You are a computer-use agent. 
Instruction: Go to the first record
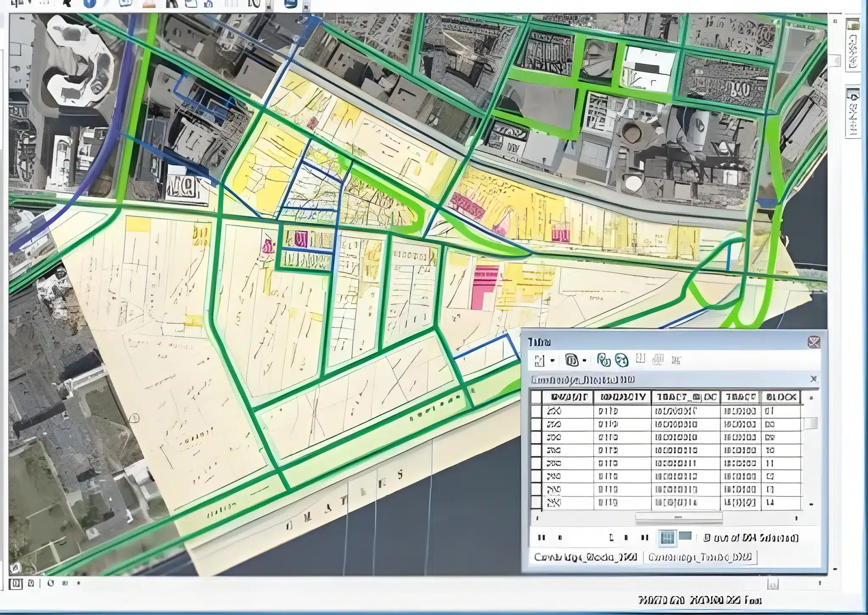541,537
